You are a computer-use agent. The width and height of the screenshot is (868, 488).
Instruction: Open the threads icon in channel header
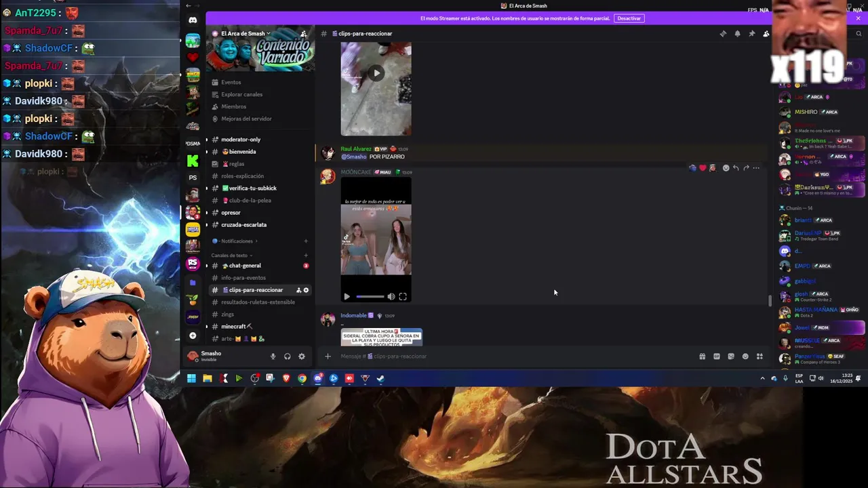(723, 33)
